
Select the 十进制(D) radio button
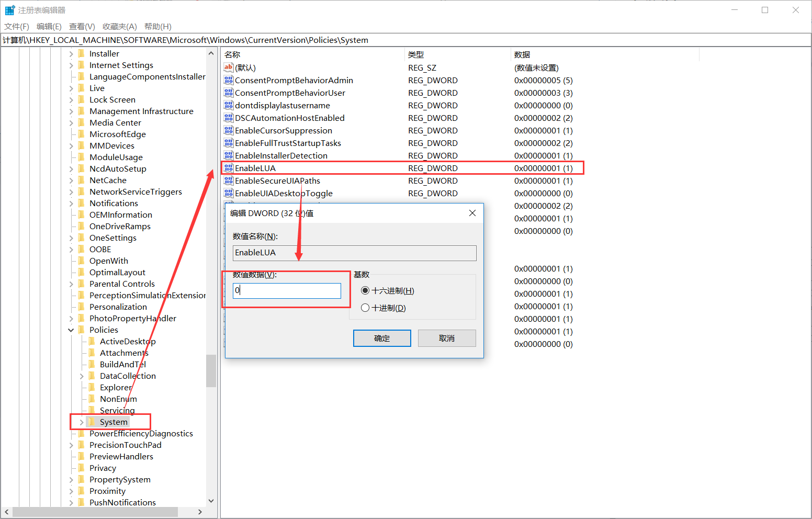pos(365,308)
